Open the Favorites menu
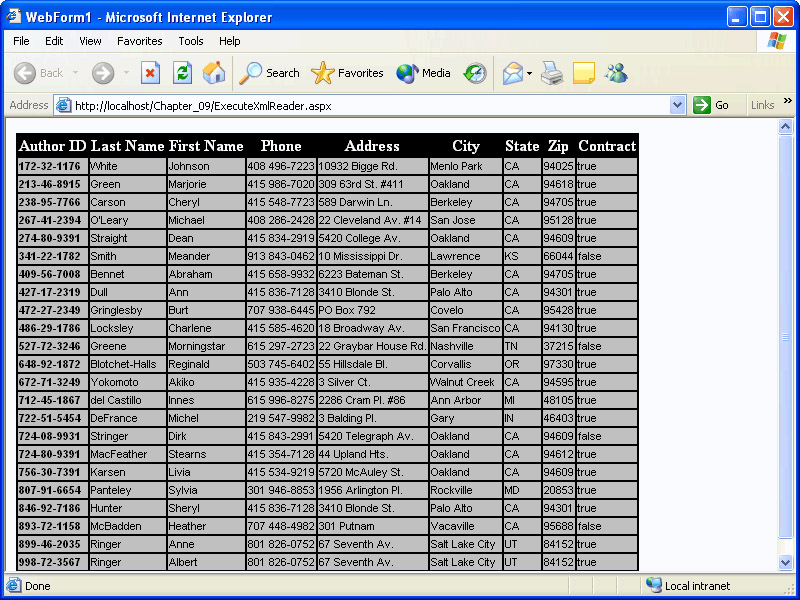The width and height of the screenshot is (800, 600). coord(139,41)
